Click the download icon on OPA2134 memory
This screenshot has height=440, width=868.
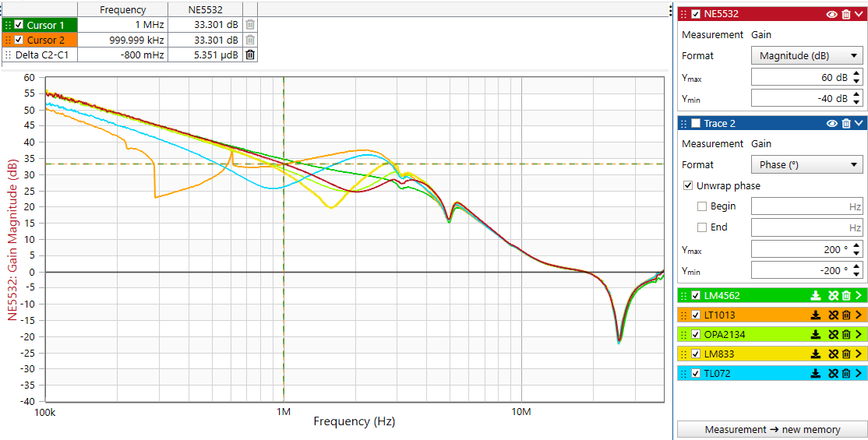coord(816,335)
